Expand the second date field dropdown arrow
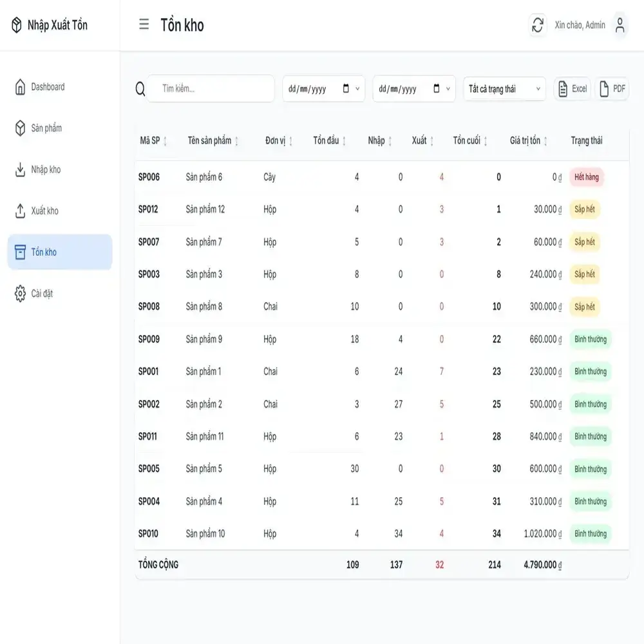The image size is (644, 644). click(x=448, y=89)
